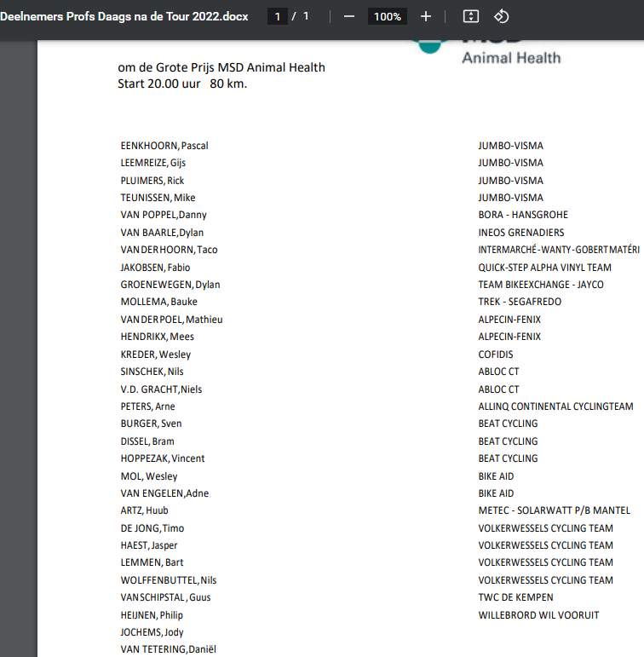Click team TEAM BIKEEXCHANGE - JAYCO

pos(541,285)
